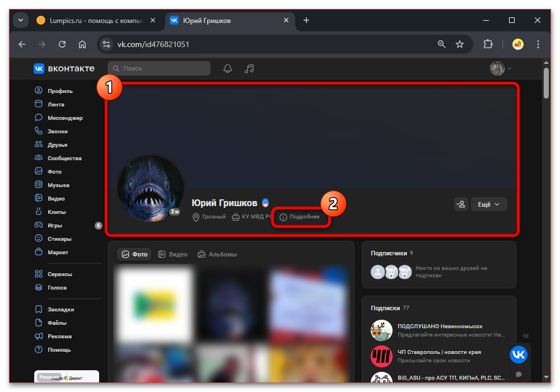Image resolution: width=560 pixels, height=392 pixels.
Task: Go to Звонки in the sidebar
Action: tap(52, 131)
